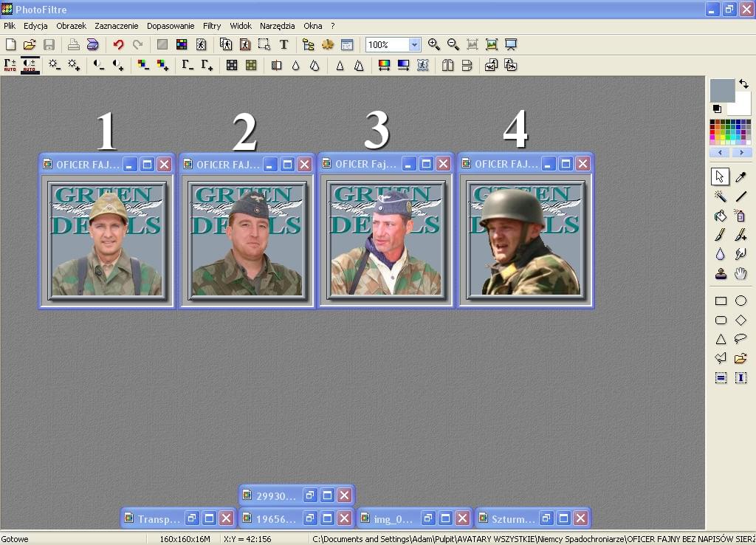Select the Smudge finger tool

pos(740,254)
